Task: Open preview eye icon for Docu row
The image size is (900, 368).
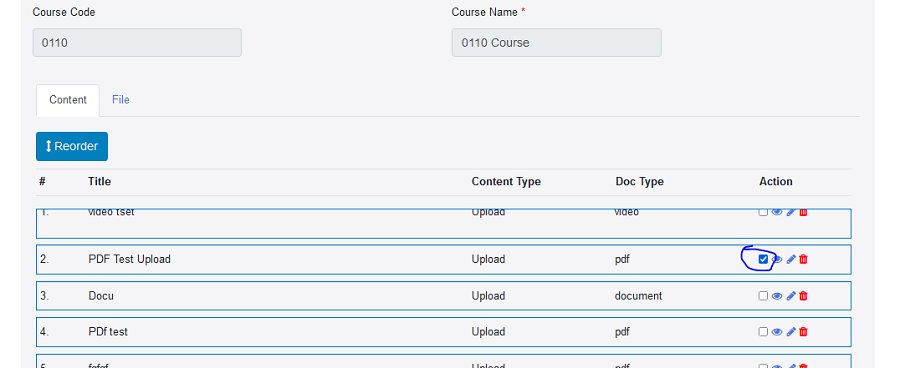Action: [x=777, y=296]
